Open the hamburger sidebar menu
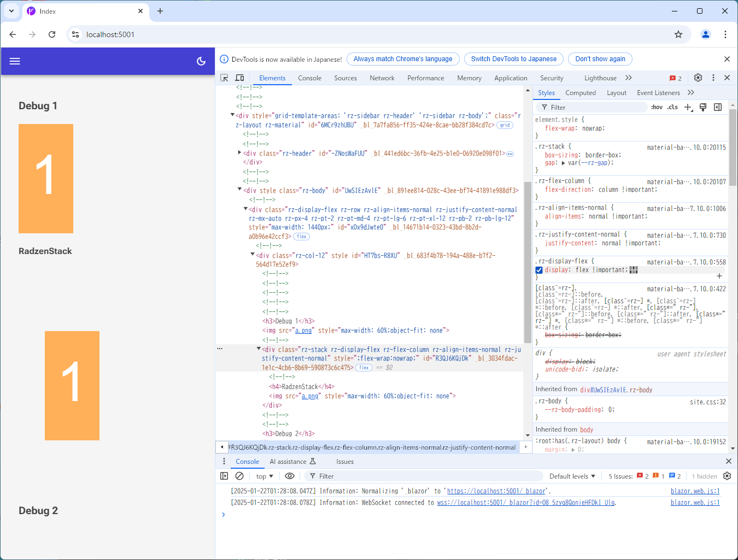 click(15, 61)
